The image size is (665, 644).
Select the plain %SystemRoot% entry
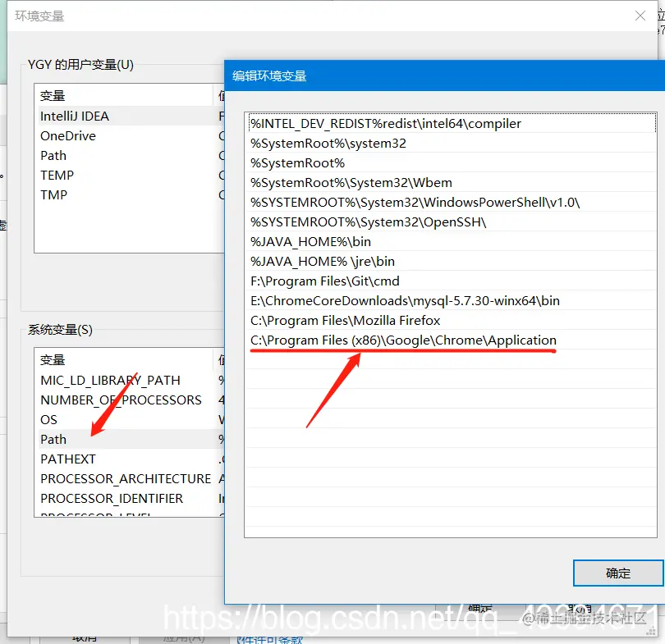[x=451, y=162]
